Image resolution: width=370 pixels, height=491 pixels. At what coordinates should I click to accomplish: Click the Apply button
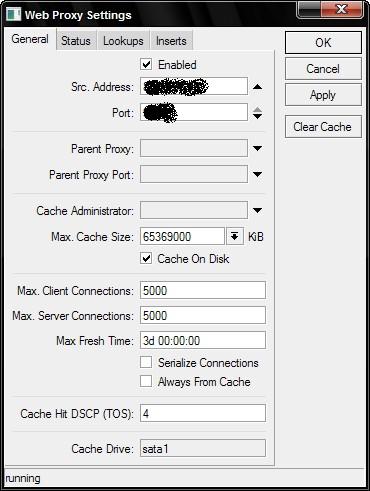coord(323,95)
